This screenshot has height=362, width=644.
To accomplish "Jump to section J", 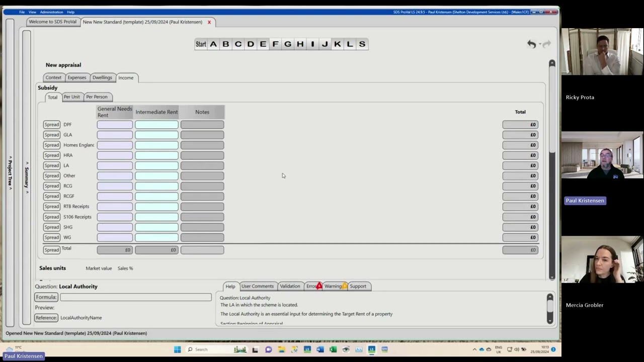I will [x=325, y=44].
